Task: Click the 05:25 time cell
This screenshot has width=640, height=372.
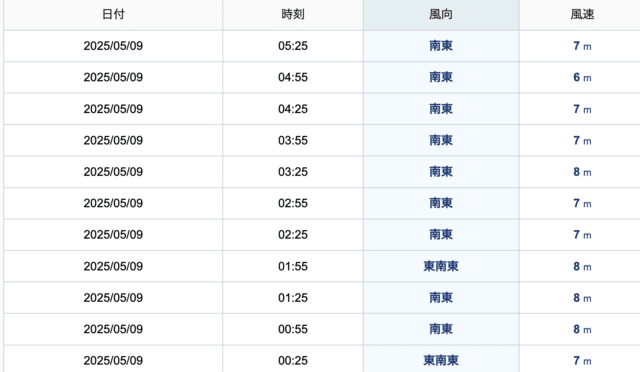Action: pos(293,46)
